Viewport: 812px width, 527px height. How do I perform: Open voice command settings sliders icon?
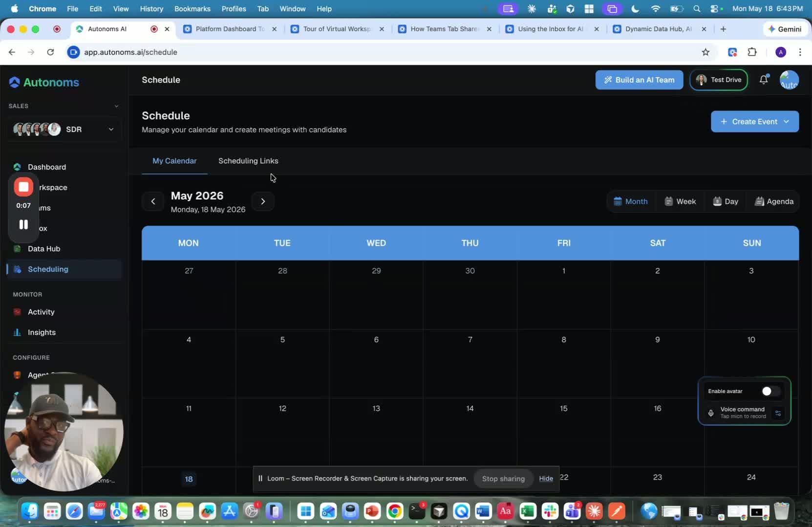pyautogui.click(x=778, y=413)
